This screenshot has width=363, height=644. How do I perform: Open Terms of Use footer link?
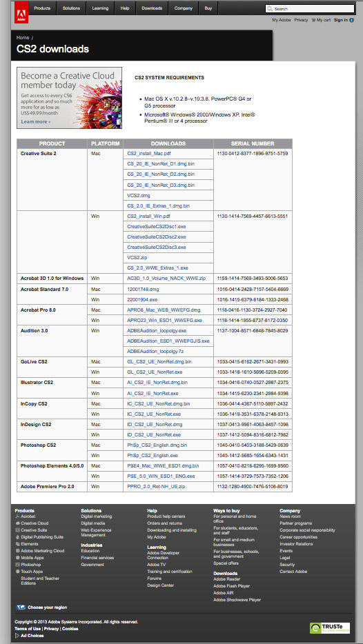pyautogui.click(x=28, y=629)
